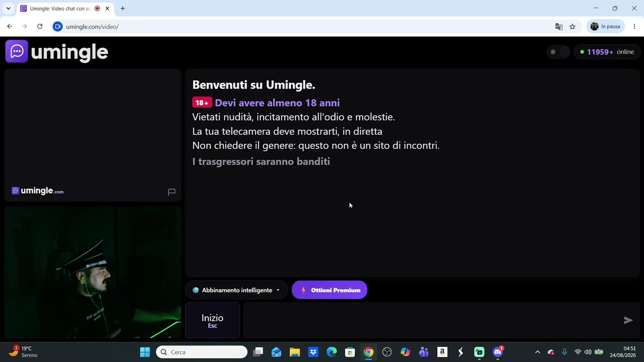Viewport: 644px width, 362px height.
Task: Open Wi-Fi network settings in tray
Action: pos(578,352)
